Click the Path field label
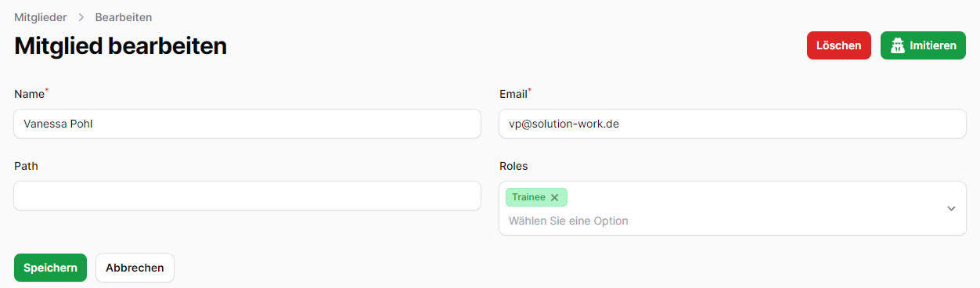The height and width of the screenshot is (288, 980). click(26, 166)
